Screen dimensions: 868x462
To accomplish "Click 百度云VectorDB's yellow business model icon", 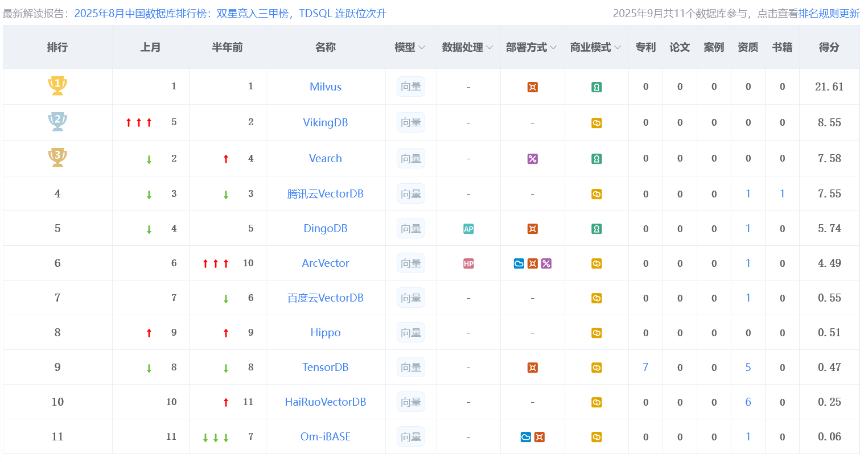I will [597, 298].
